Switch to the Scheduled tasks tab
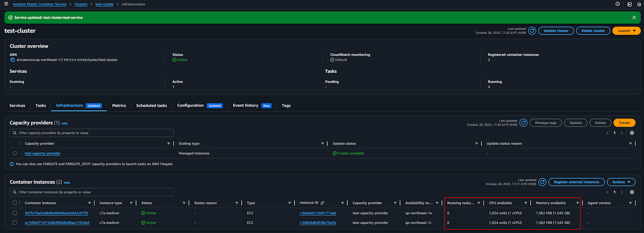Image resolution: width=644 pixels, height=233 pixels. coord(151,106)
